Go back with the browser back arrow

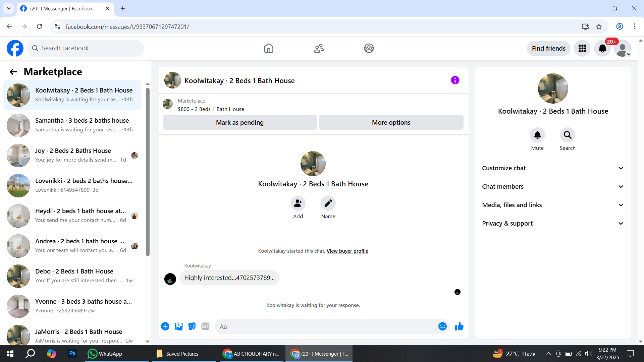[9, 26]
